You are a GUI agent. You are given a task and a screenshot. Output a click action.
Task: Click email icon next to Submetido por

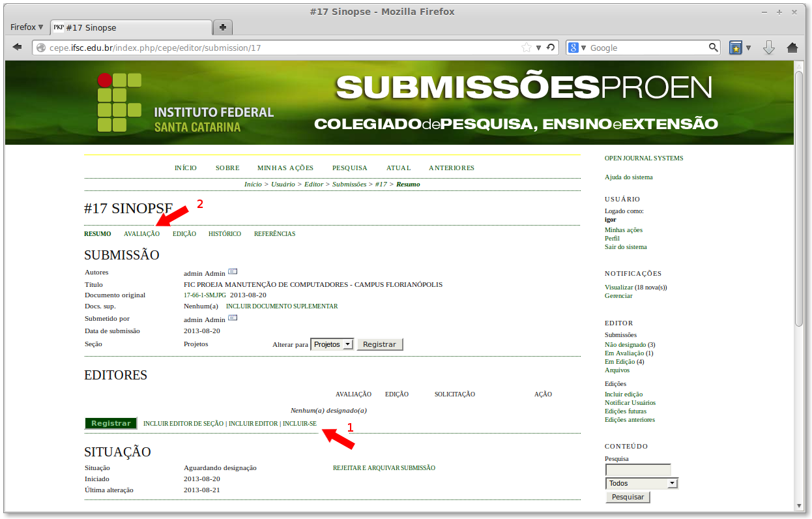pyautogui.click(x=232, y=318)
